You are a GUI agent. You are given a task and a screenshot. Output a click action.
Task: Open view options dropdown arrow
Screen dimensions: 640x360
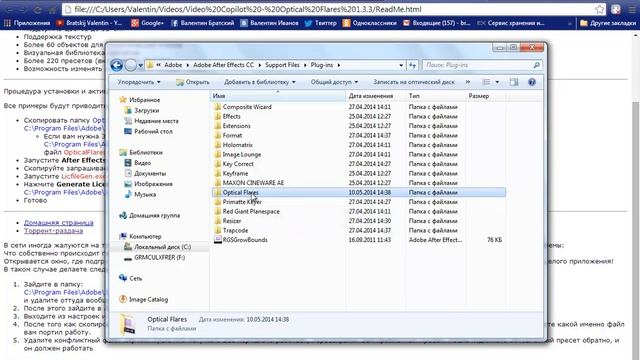[497, 82]
